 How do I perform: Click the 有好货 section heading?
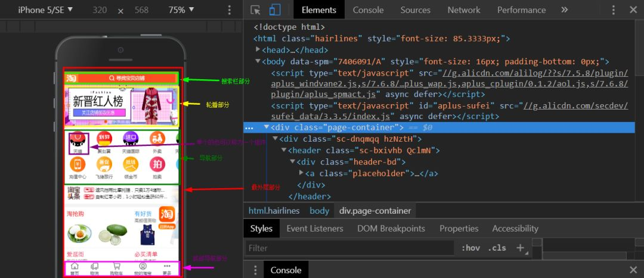click(x=143, y=214)
